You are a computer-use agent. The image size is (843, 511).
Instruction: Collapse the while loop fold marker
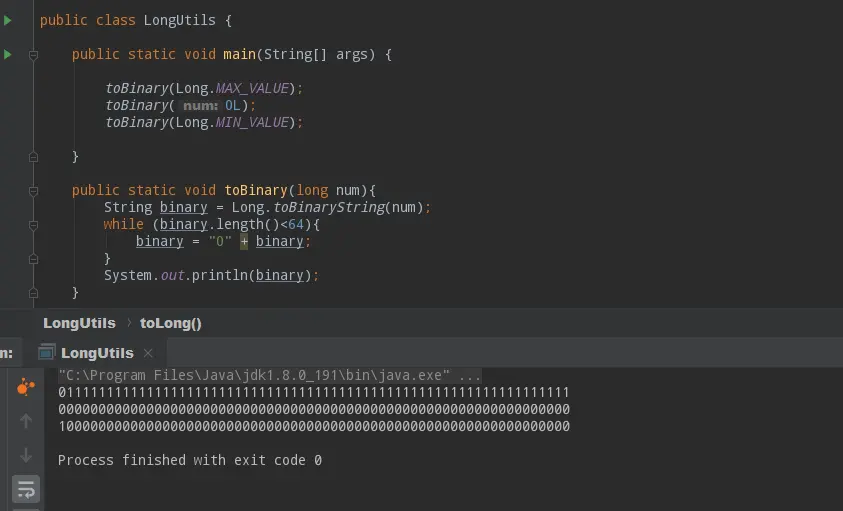(33, 225)
